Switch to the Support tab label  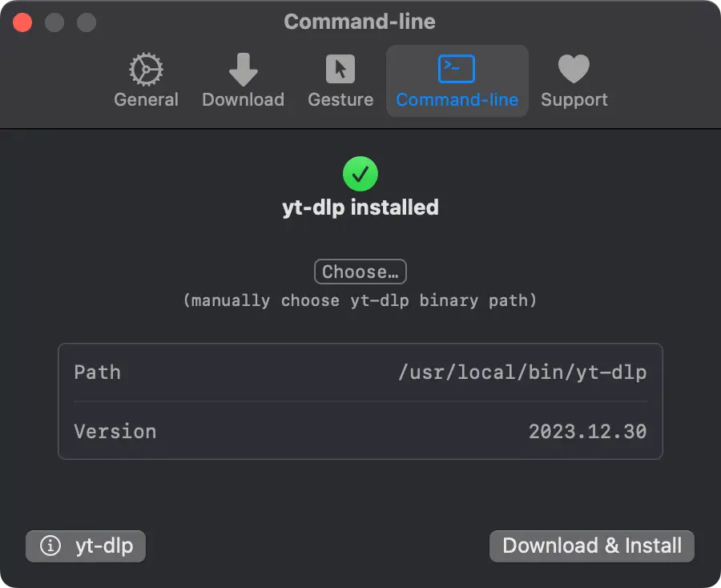[574, 100]
